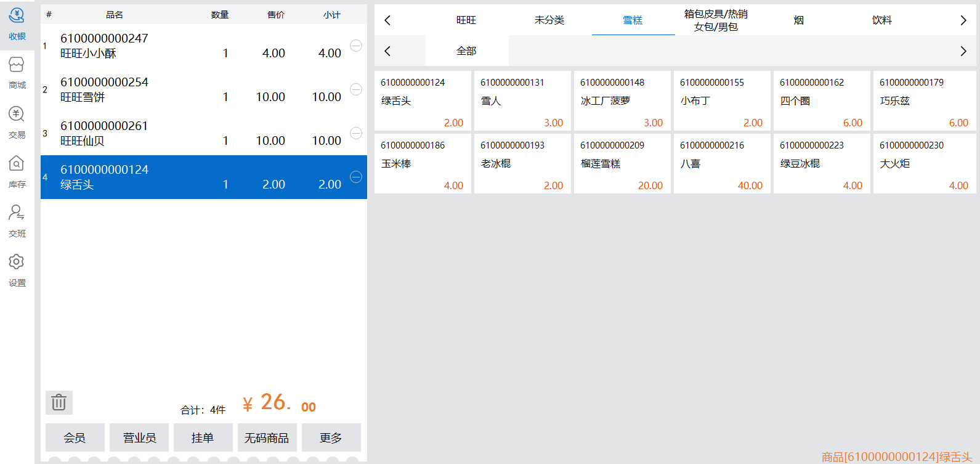Open the 库存 inventory sidebar icon
The width and height of the screenshot is (980, 464).
[x=17, y=171]
